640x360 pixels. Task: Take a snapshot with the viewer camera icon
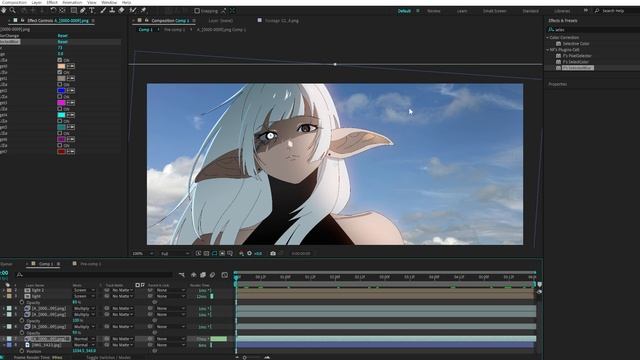pyautogui.click(x=273, y=253)
